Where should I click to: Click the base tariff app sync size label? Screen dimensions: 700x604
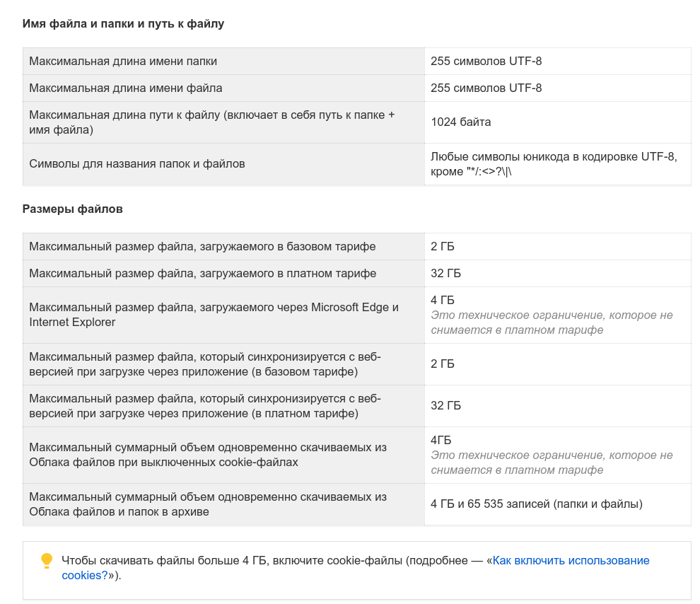pyautogui.click(x=205, y=364)
